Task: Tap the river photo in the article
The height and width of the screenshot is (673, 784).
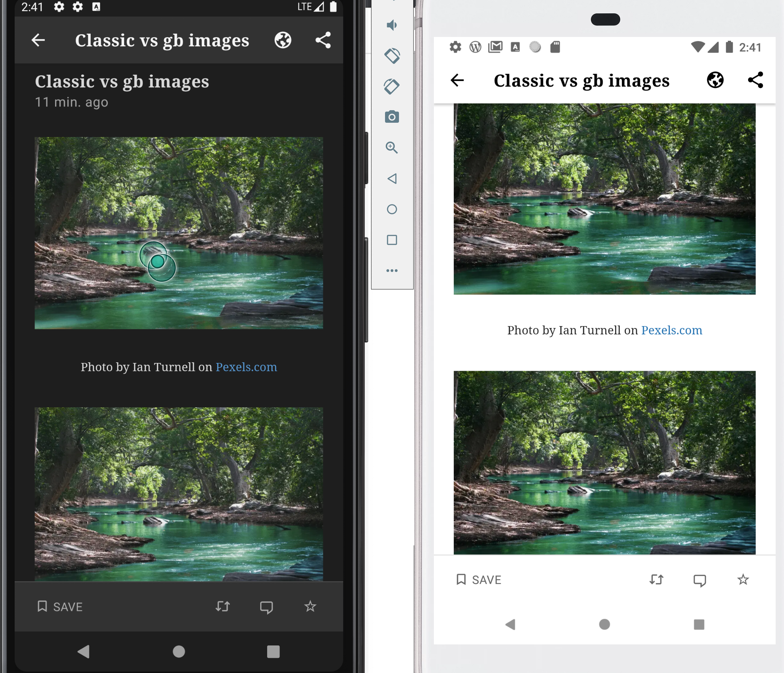Action: (x=179, y=232)
